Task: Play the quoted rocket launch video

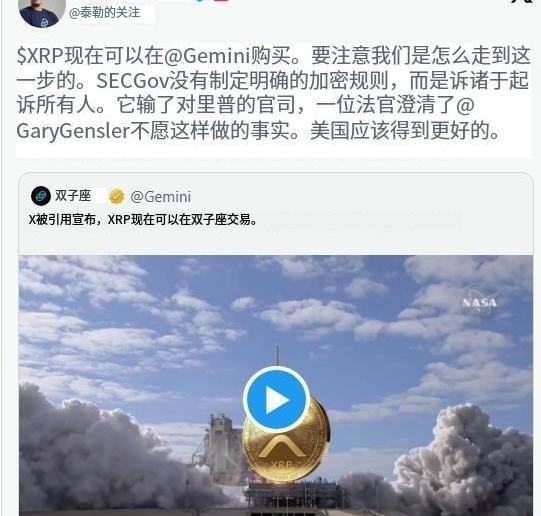Action: [x=276, y=400]
